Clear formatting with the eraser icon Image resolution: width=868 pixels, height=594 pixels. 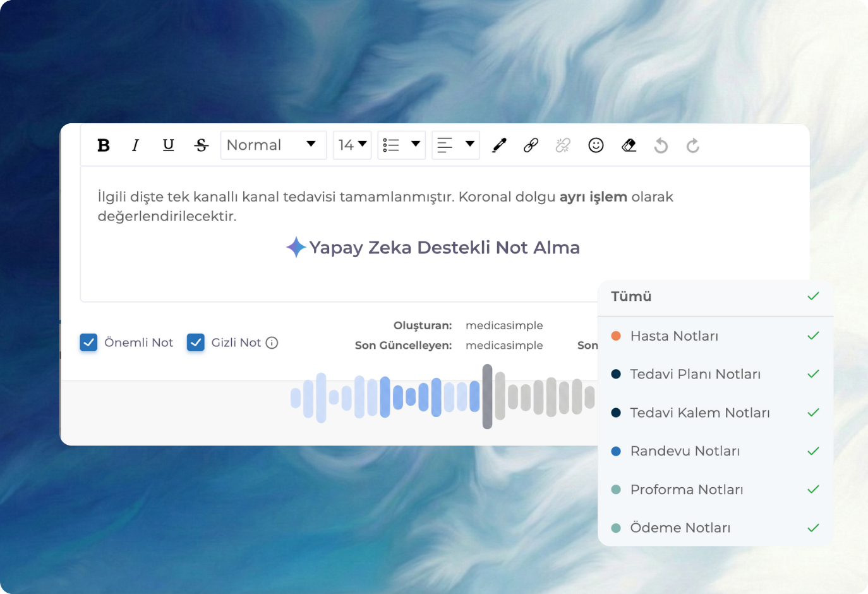pos(629,145)
